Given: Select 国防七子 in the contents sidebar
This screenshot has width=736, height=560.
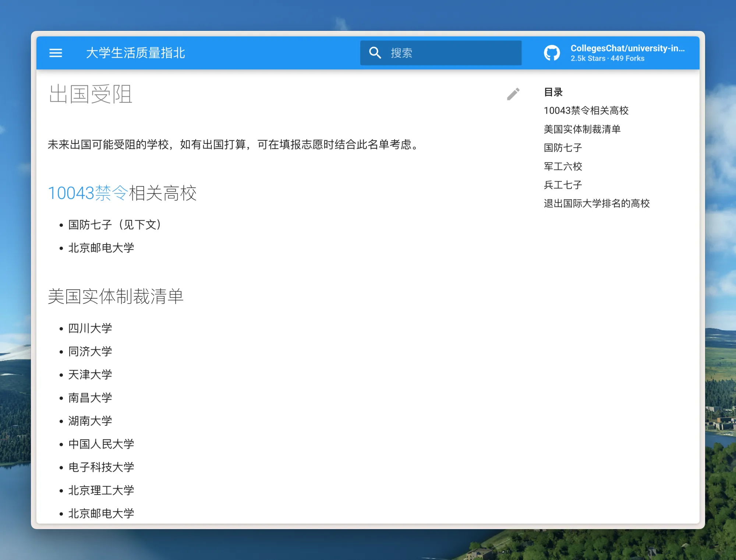Looking at the screenshot, I should [563, 148].
